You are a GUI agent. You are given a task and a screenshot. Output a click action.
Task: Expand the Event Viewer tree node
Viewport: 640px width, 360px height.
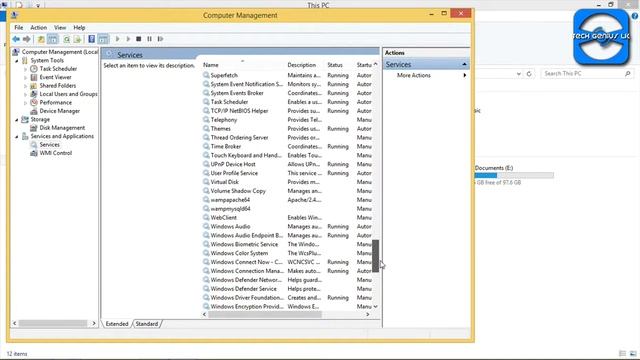[x=25, y=78]
